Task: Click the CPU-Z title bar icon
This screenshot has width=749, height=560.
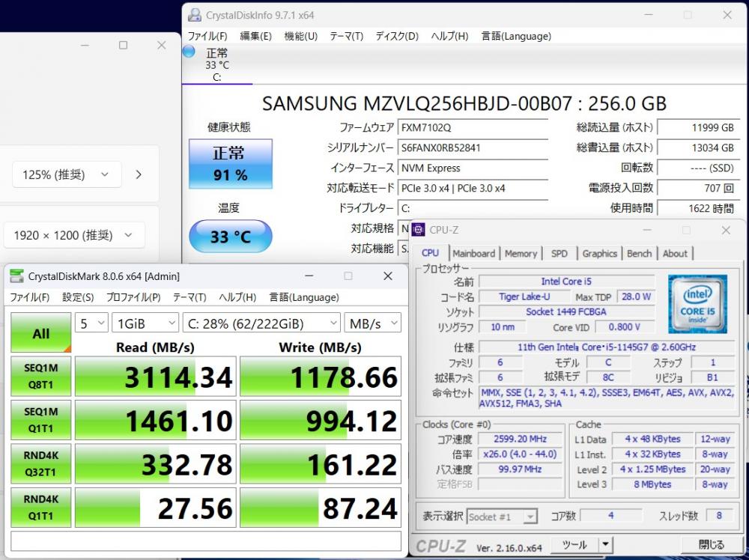Action: [x=419, y=230]
